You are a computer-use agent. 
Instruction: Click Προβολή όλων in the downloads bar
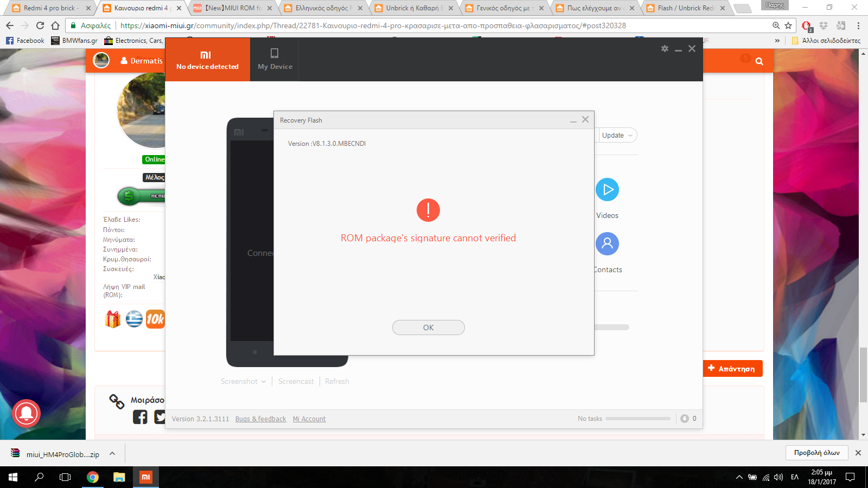(816, 453)
